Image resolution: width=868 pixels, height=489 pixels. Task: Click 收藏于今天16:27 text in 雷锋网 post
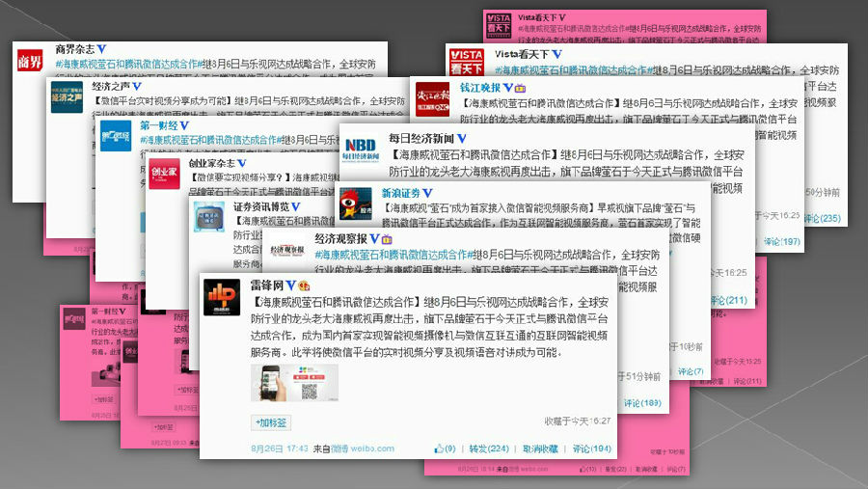pos(578,421)
